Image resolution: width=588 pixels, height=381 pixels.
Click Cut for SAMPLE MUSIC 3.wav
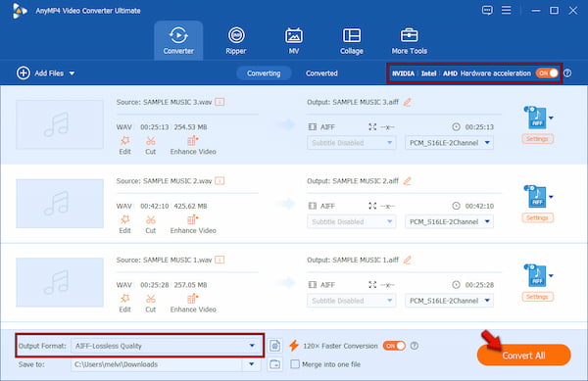150,146
